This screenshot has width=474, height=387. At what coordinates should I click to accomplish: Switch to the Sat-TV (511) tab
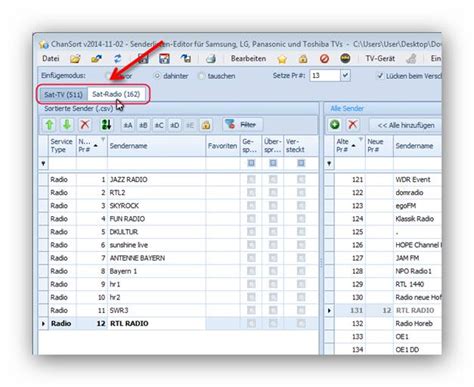(63, 95)
